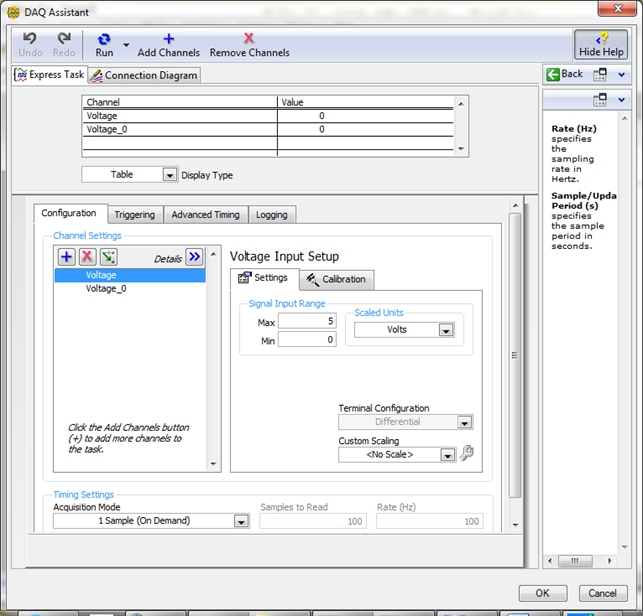Click the Cancel button
The image size is (643, 616).
603,593
